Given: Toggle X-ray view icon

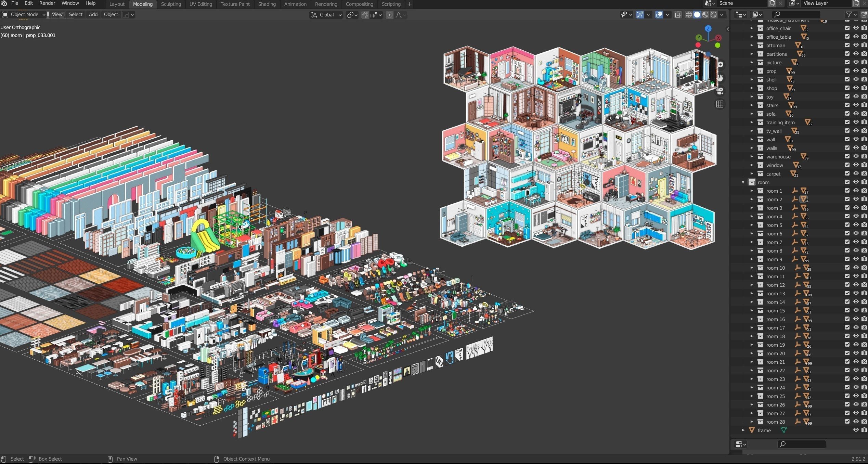Looking at the screenshot, I should click(678, 15).
